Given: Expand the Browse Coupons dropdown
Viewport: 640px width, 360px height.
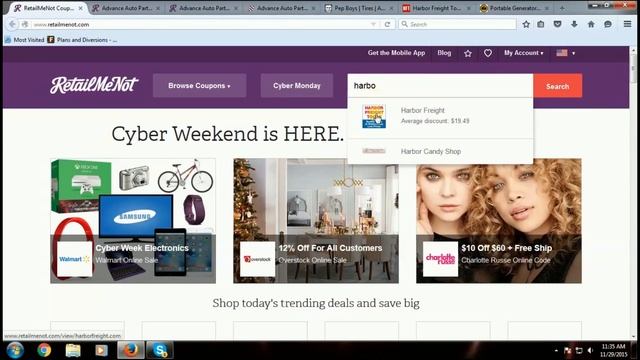Looking at the screenshot, I should point(200,86).
